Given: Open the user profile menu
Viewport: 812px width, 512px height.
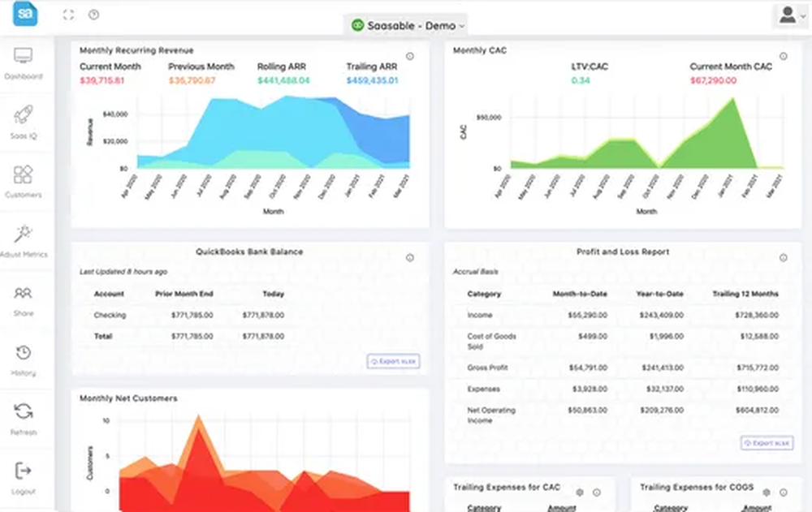Looking at the screenshot, I should (792, 15).
